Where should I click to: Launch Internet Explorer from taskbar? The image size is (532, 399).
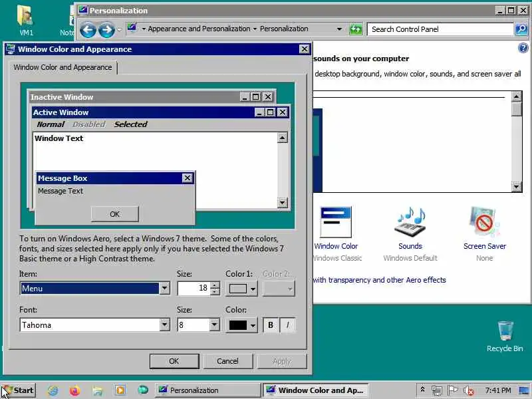click(x=53, y=390)
